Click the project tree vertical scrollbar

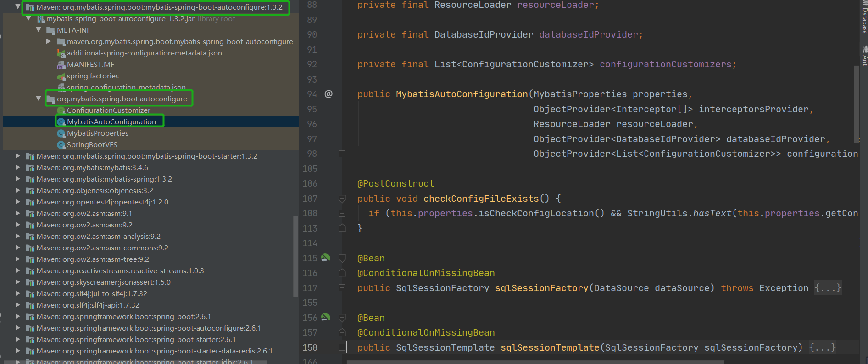[295, 257]
